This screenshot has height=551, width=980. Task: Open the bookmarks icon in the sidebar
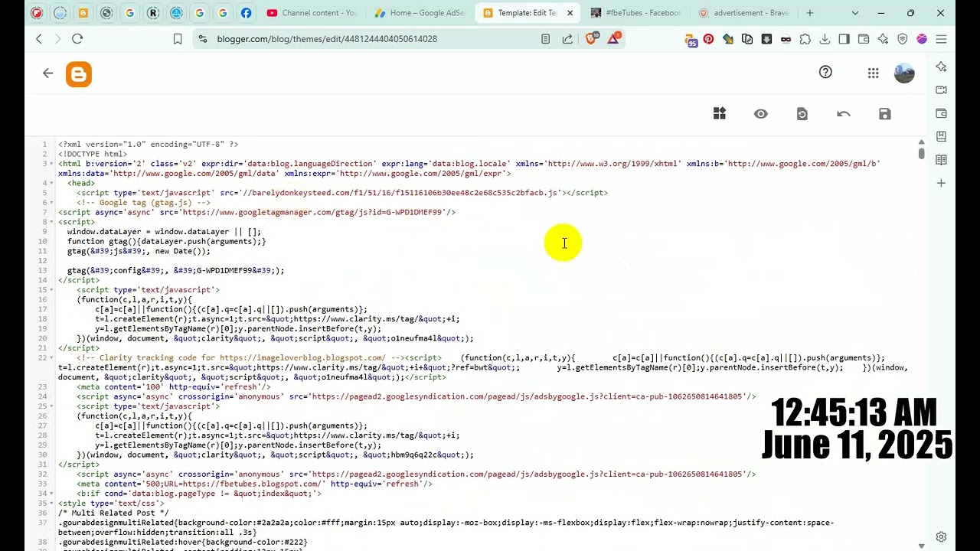point(941,137)
